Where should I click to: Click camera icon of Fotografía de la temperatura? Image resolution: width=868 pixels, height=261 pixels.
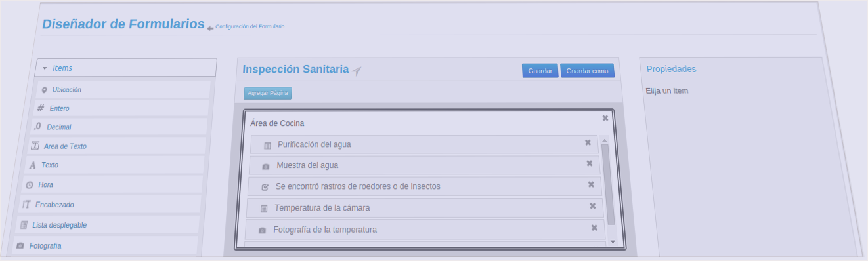tap(262, 230)
